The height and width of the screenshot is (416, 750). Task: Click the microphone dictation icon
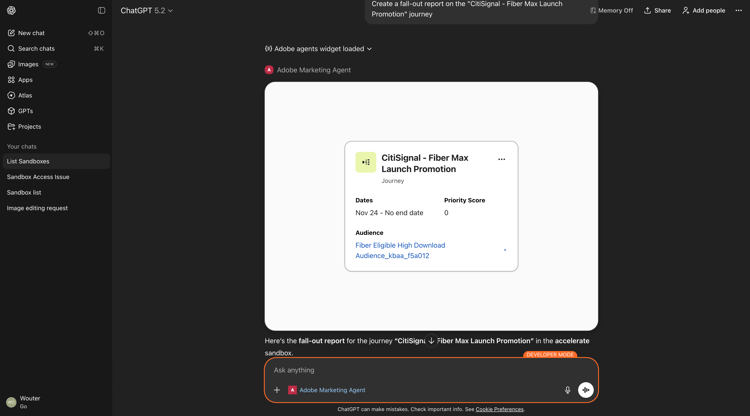click(567, 390)
